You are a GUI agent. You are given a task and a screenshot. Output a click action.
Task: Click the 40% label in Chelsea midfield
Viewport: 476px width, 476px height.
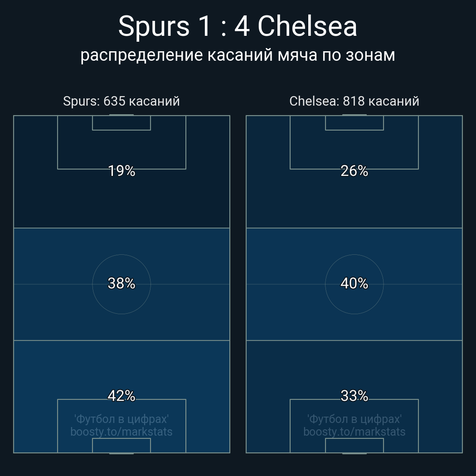point(354,283)
